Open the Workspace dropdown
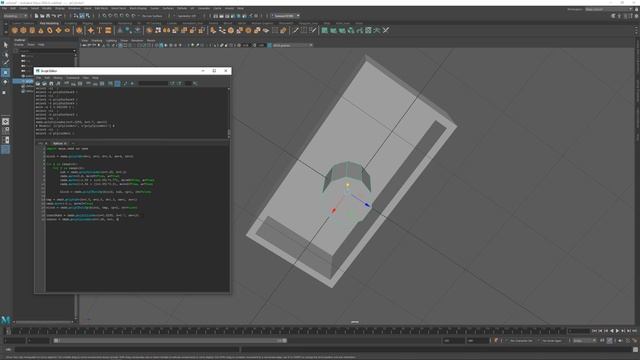Viewport: 640px width, 360px height. [608, 9]
